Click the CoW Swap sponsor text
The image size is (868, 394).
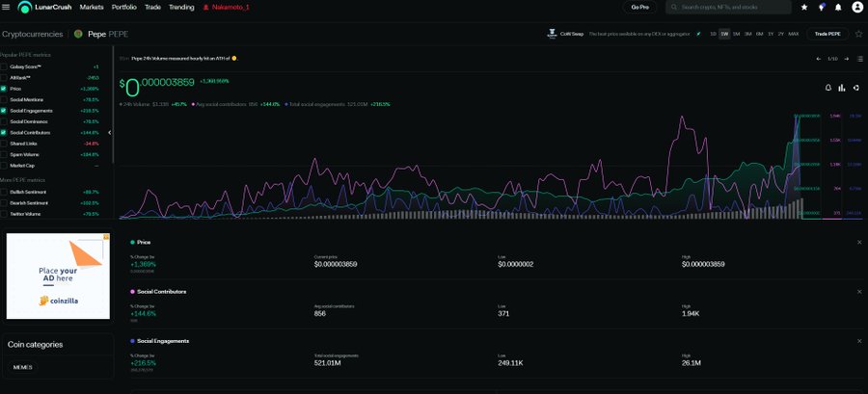tap(639, 34)
